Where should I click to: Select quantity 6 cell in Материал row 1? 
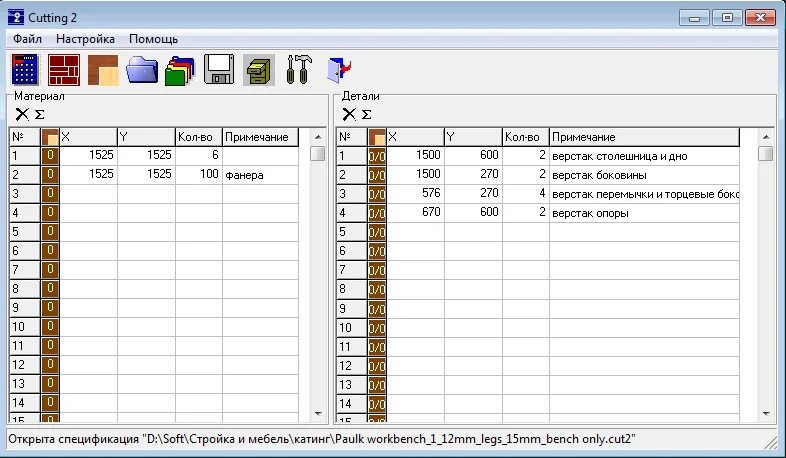point(199,155)
